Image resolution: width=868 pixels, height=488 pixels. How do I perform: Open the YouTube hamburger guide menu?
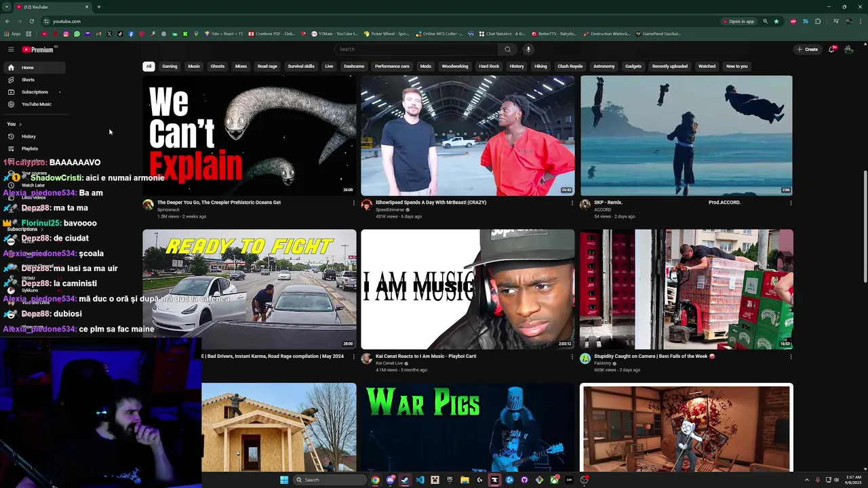pos(11,49)
